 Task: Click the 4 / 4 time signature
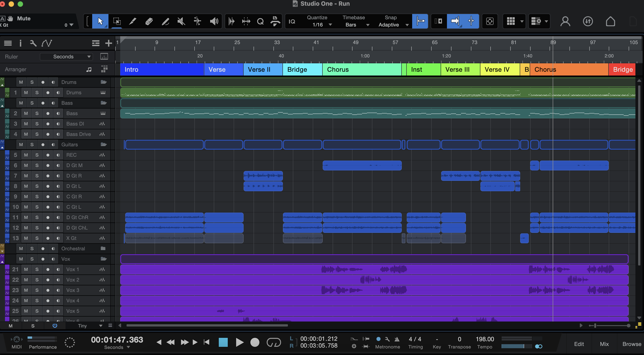pyautogui.click(x=415, y=339)
